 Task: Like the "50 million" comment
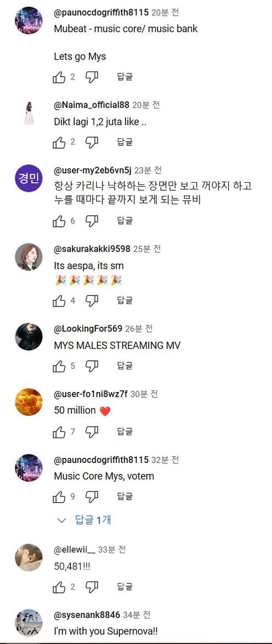[59, 432]
